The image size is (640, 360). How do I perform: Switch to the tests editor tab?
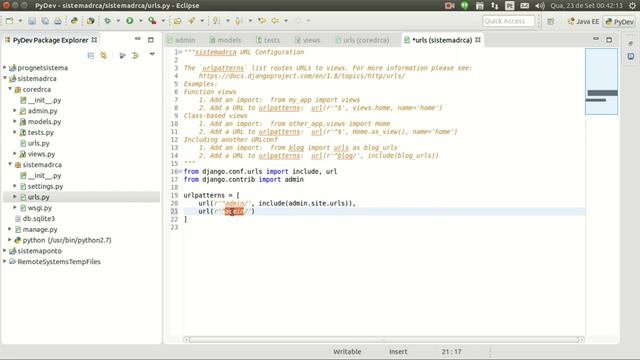point(268,40)
